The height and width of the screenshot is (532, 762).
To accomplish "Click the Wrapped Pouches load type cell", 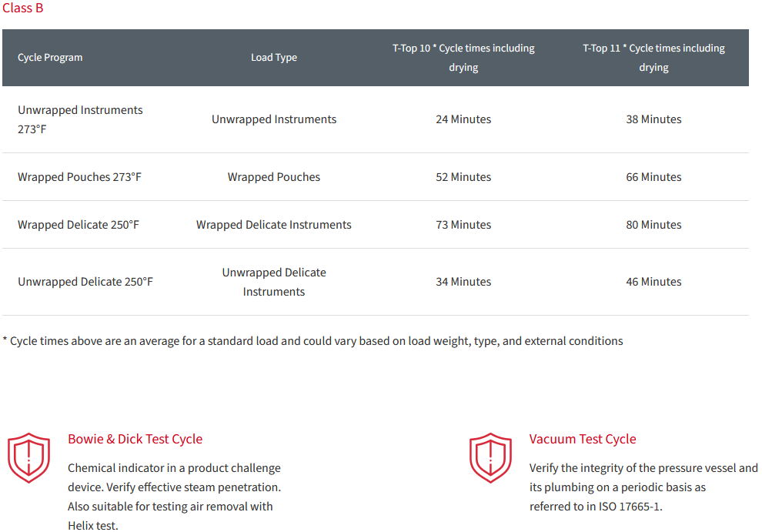I will pyautogui.click(x=274, y=177).
